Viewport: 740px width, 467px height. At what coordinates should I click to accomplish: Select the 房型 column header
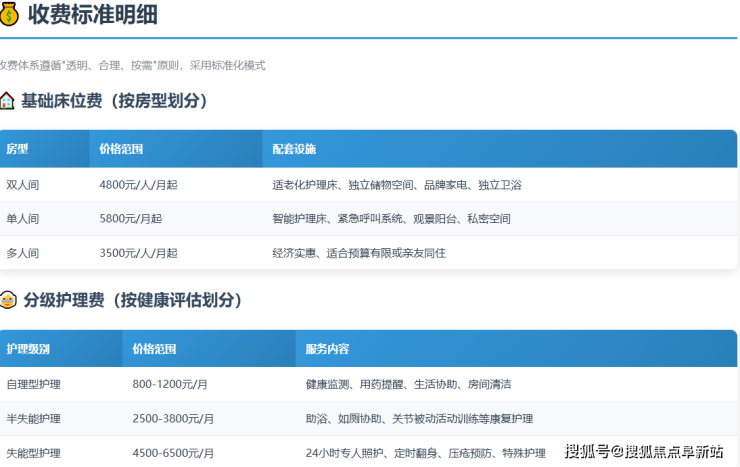click(17, 149)
